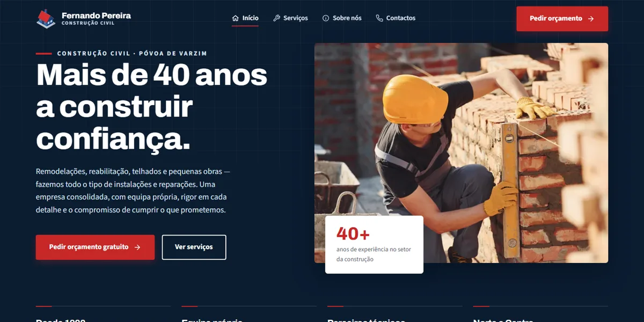
Task: Click the phone icon beside Contactos
Action: coord(379,18)
